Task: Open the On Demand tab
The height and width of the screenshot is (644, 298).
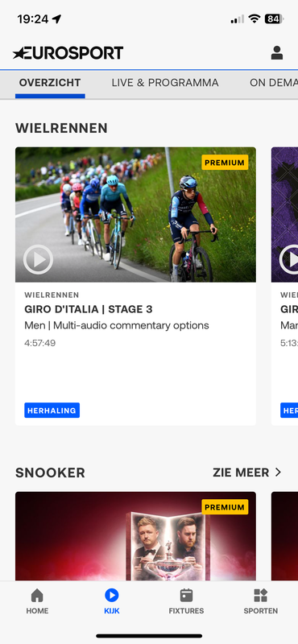Action: 273,83
